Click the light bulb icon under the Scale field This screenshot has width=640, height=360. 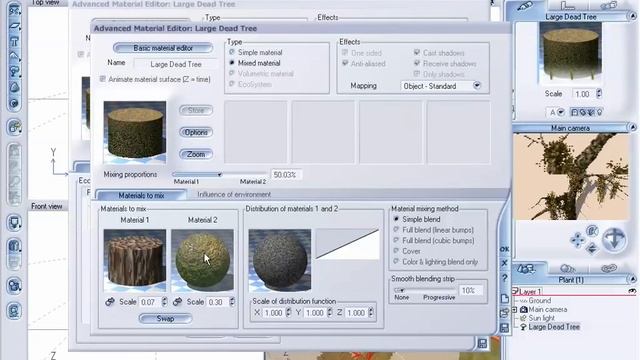click(599, 112)
